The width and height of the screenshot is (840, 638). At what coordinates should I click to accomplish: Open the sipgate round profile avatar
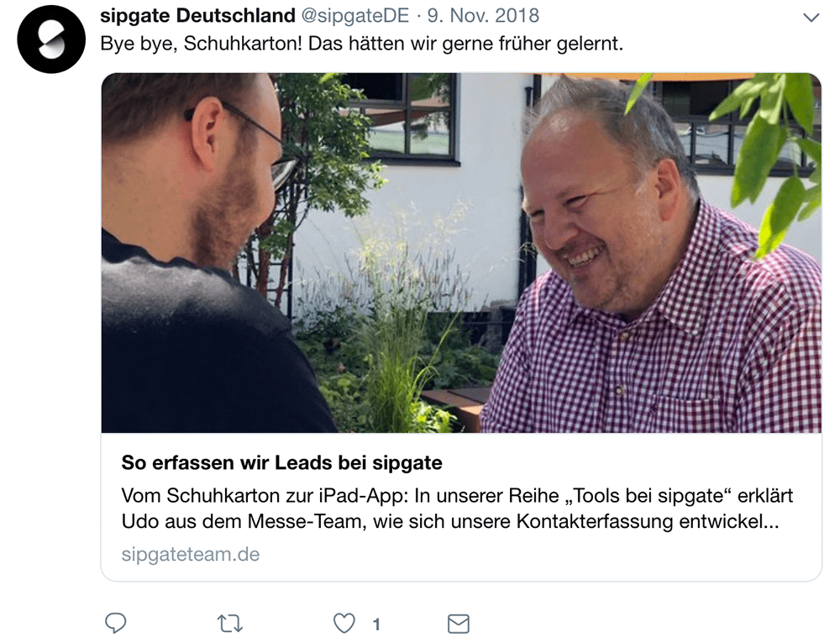tap(51, 40)
